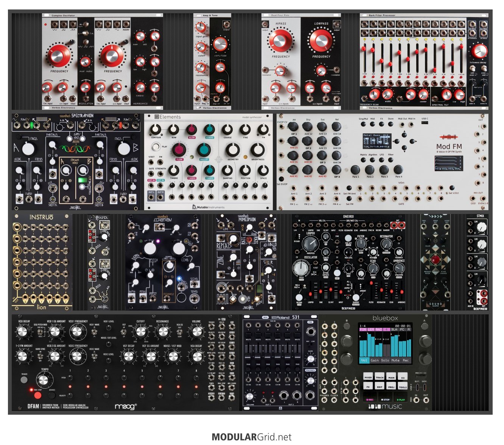Click the Mutable Instruments logo on Elements
This screenshot has height=445, width=504.
pos(208,207)
